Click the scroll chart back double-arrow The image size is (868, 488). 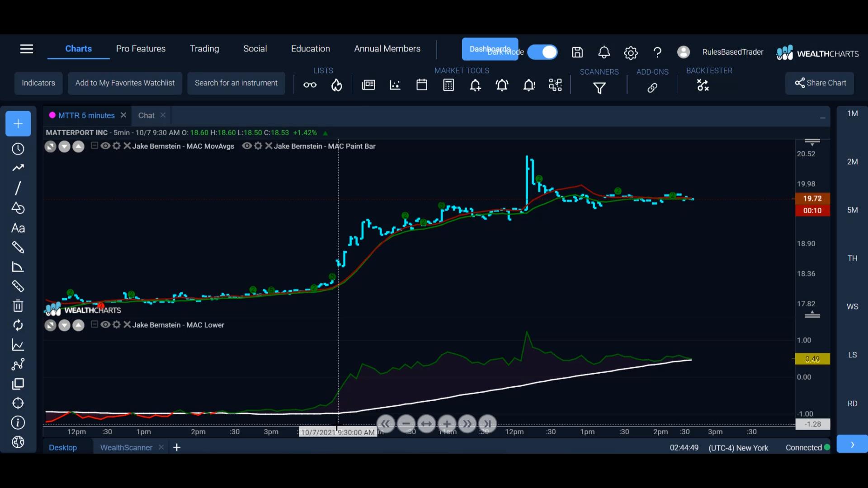pyautogui.click(x=385, y=424)
